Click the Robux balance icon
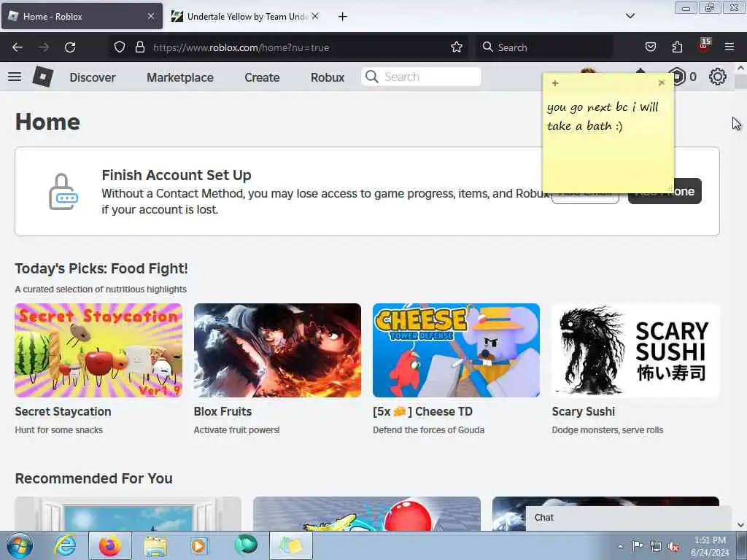 pyautogui.click(x=678, y=77)
